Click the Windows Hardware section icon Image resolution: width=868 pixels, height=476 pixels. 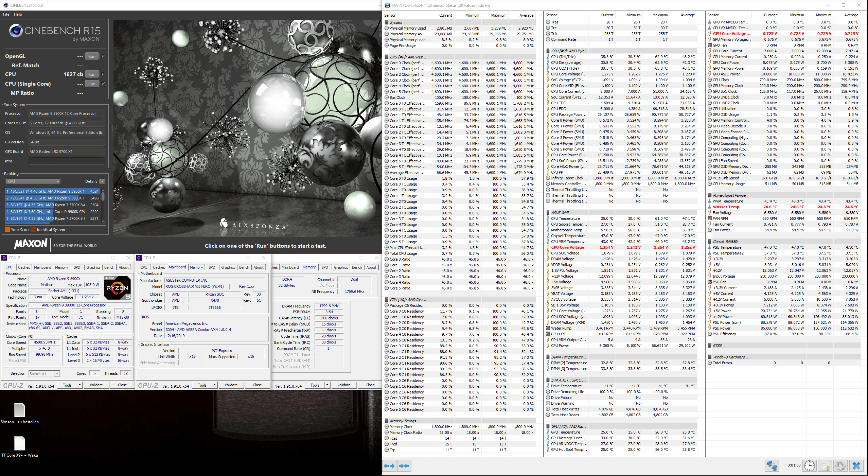tap(710, 357)
